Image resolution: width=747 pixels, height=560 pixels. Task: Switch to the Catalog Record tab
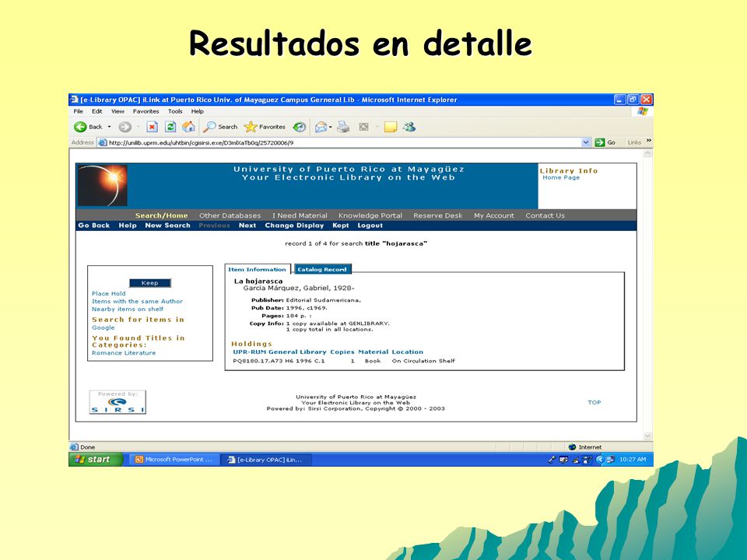(x=322, y=269)
